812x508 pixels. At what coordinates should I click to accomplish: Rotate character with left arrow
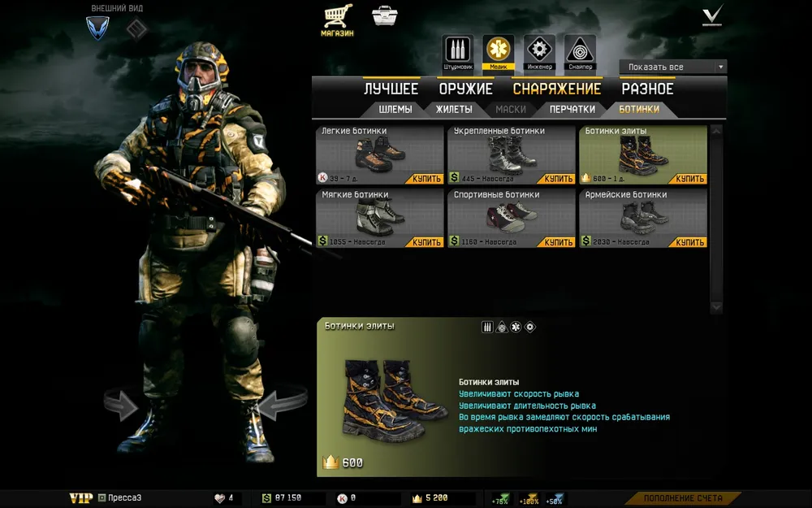pyautogui.click(x=122, y=404)
